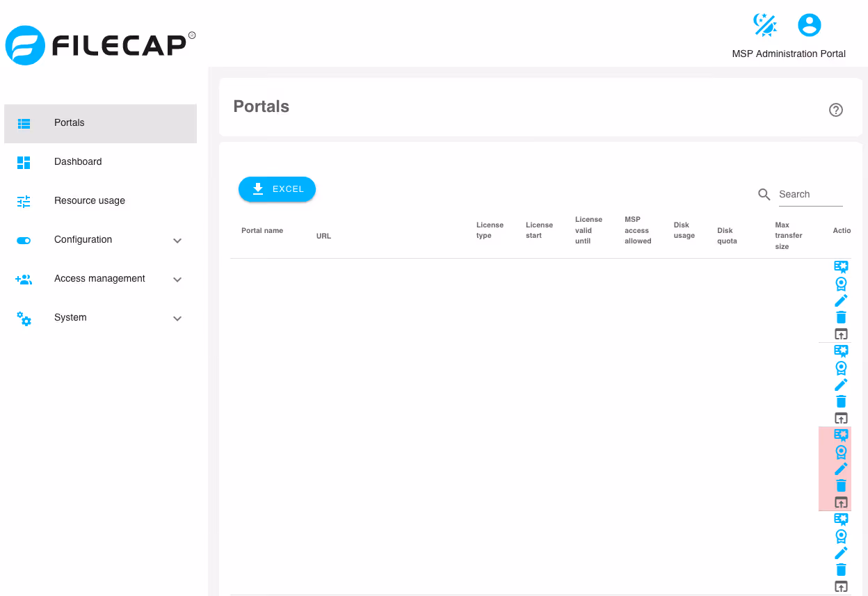
Task: Click the edit pencil icon in first row
Action: [x=841, y=300]
